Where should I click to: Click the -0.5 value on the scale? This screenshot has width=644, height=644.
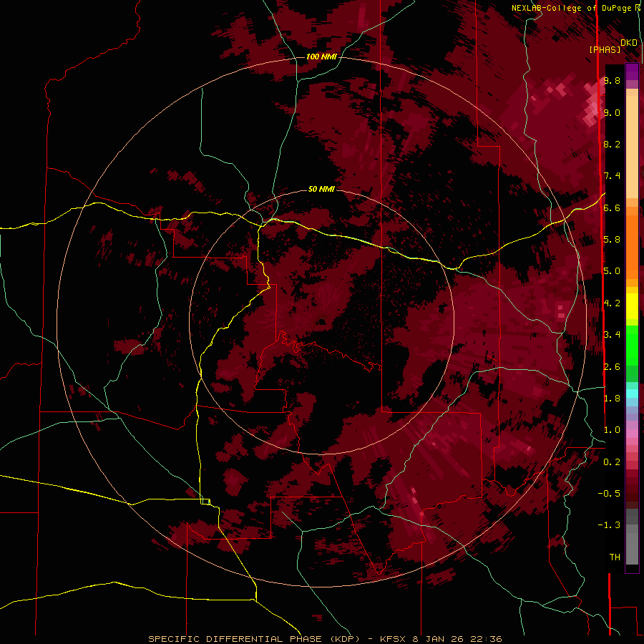pyautogui.click(x=609, y=494)
